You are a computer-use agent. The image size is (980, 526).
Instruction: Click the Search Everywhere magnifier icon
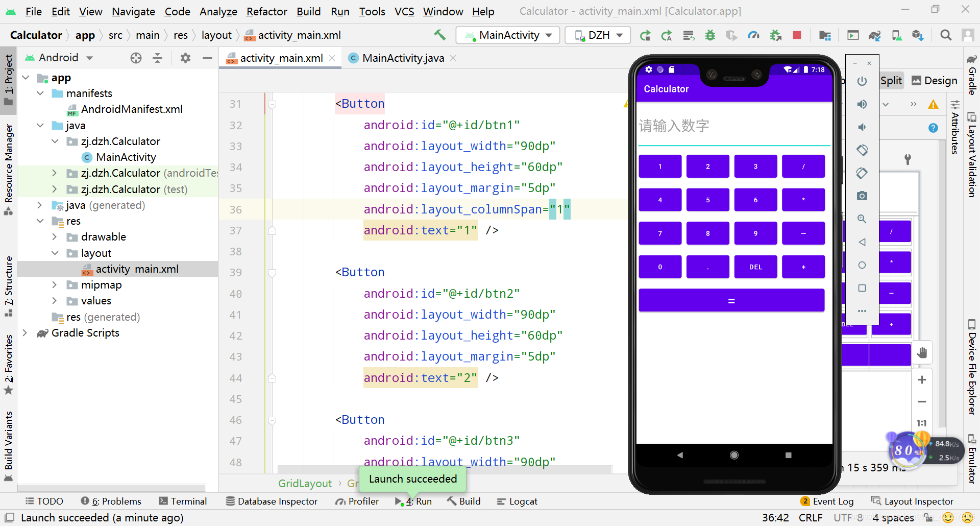point(946,35)
